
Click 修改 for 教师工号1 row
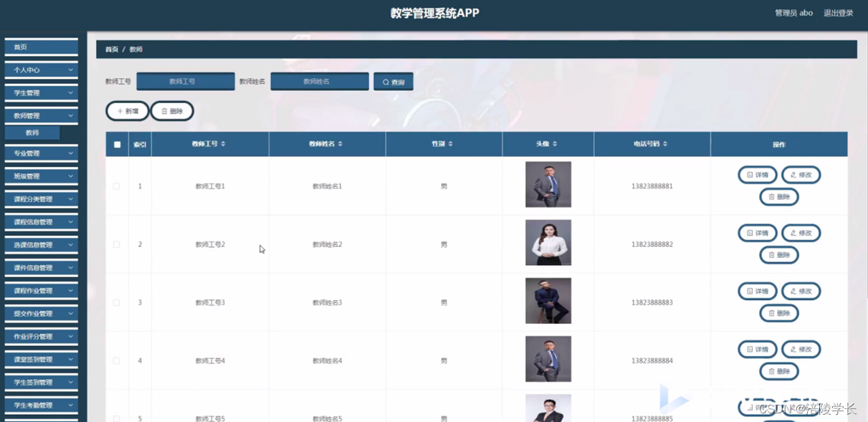(801, 175)
